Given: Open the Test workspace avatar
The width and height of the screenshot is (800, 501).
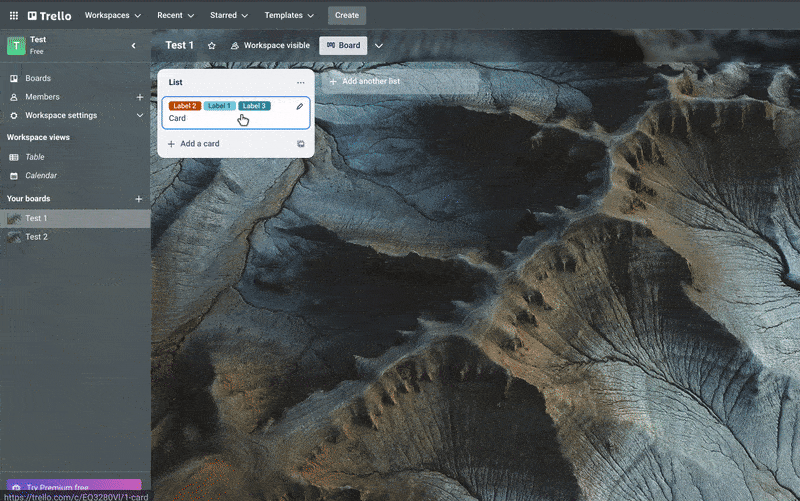Looking at the screenshot, I should click(x=16, y=45).
